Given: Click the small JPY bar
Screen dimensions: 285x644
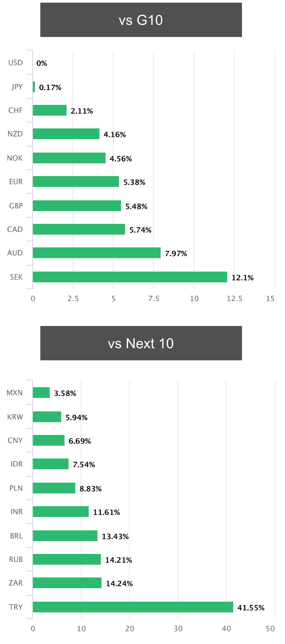Looking at the screenshot, I should tap(34, 87).
